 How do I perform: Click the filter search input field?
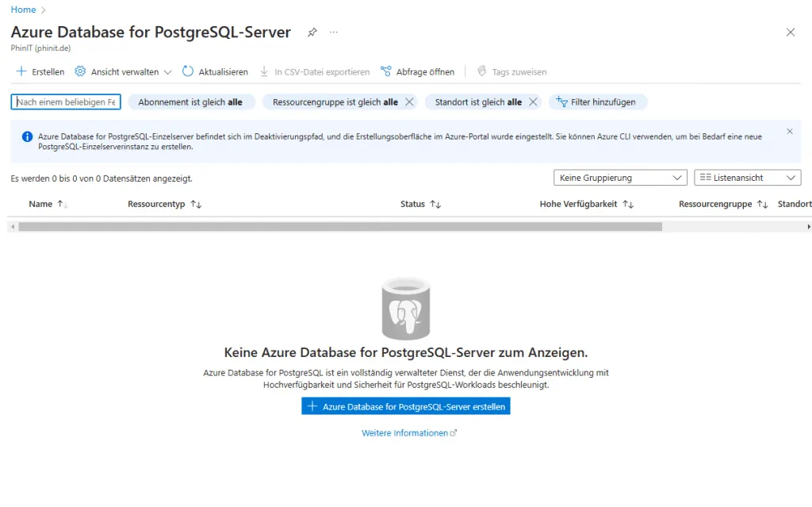tap(66, 102)
